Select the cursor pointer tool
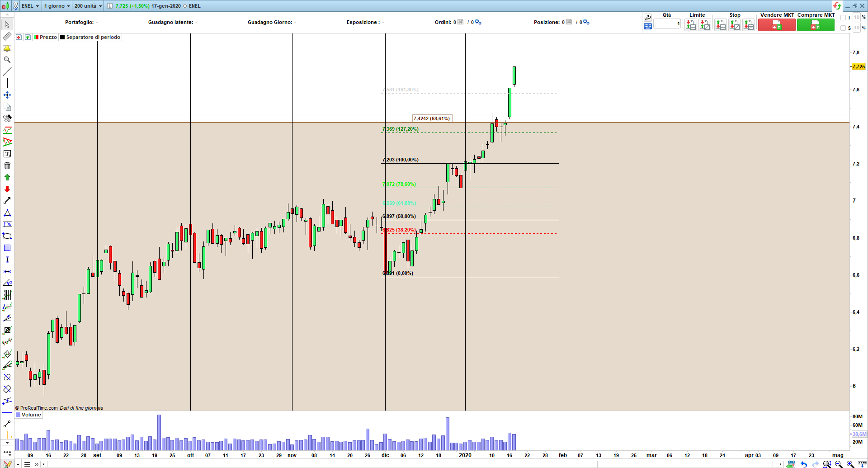The height and width of the screenshot is (468, 868). 7,24
